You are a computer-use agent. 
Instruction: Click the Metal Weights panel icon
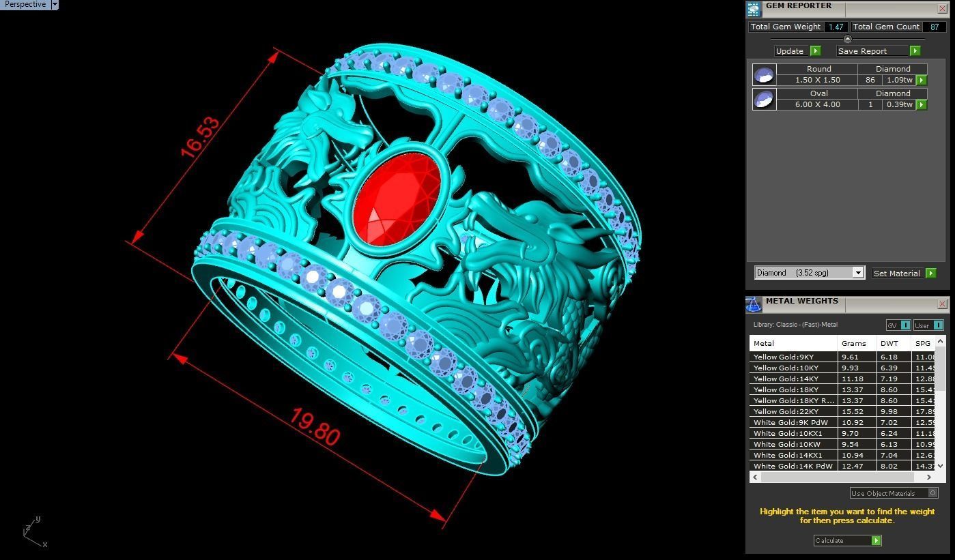click(x=753, y=304)
